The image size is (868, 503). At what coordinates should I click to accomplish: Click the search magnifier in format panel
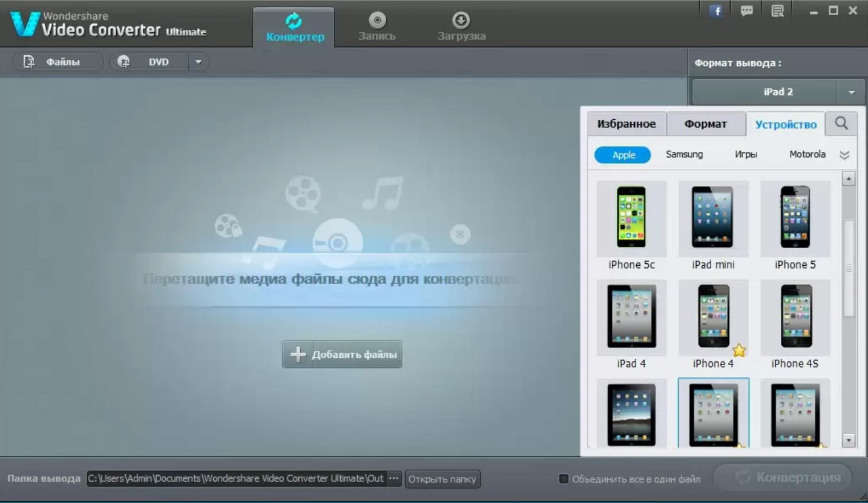[x=841, y=123]
